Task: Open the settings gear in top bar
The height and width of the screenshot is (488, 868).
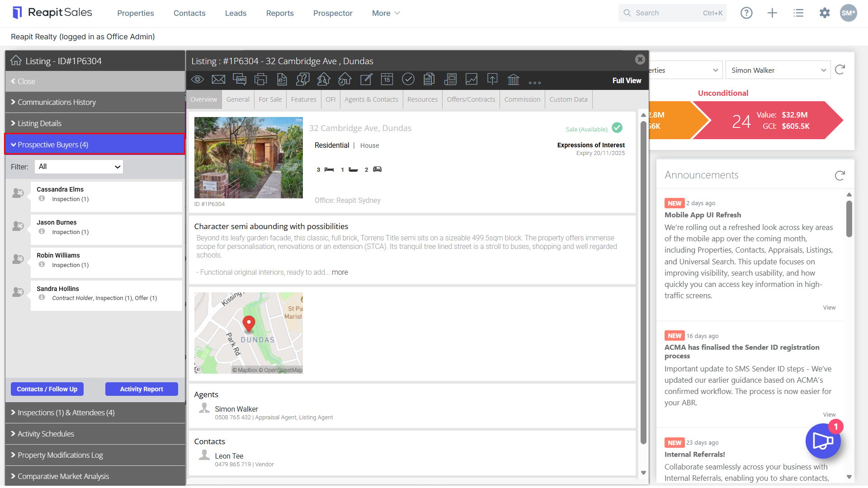Action: coord(825,13)
